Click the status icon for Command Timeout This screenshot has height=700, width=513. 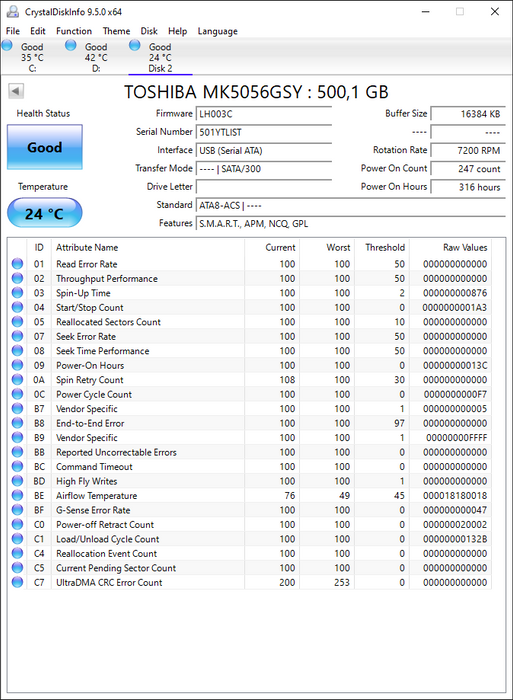pyautogui.click(x=17, y=467)
